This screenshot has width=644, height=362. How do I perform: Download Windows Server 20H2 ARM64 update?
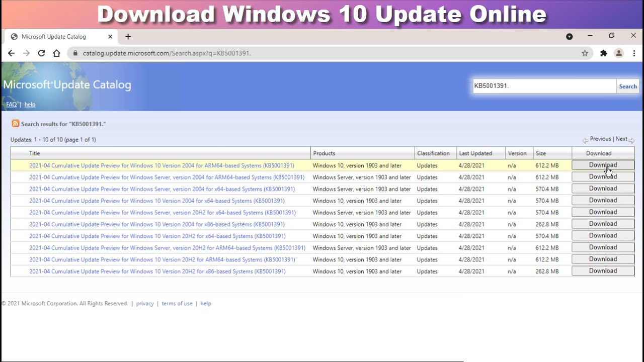tap(603, 247)
